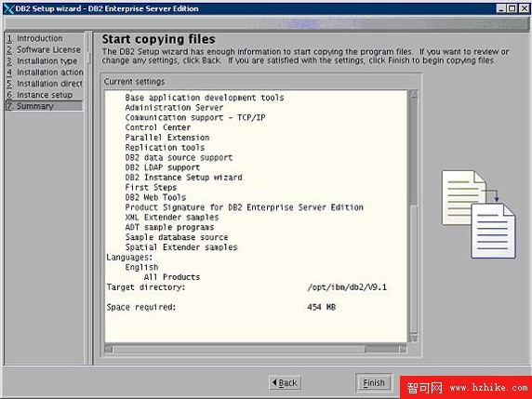Image resolution: width=532 pixels, height=399 pixels.
Task: Click the Back button
Action: click(x=285, y=383)
